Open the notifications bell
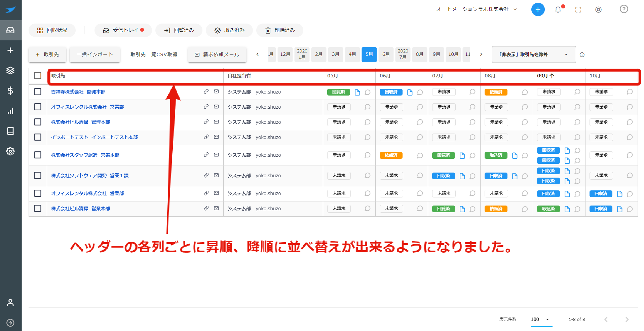 (x=558, y=9)
